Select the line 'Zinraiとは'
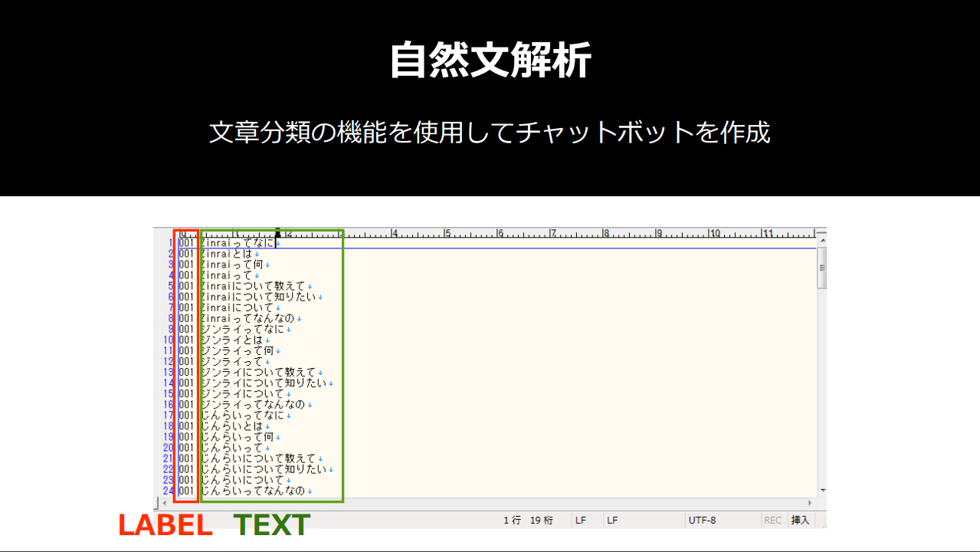This screenshot has width=980, height=552. pyautogui.click(x=226, y=254)
